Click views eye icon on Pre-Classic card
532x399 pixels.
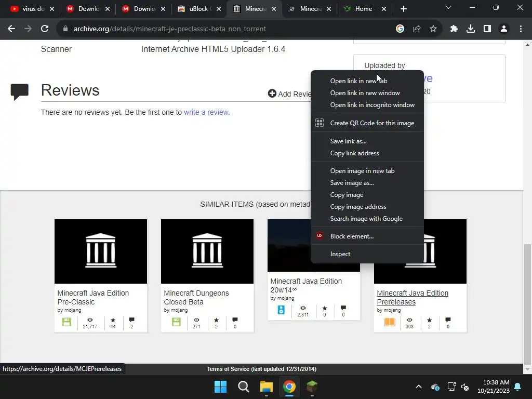(90, 320)
